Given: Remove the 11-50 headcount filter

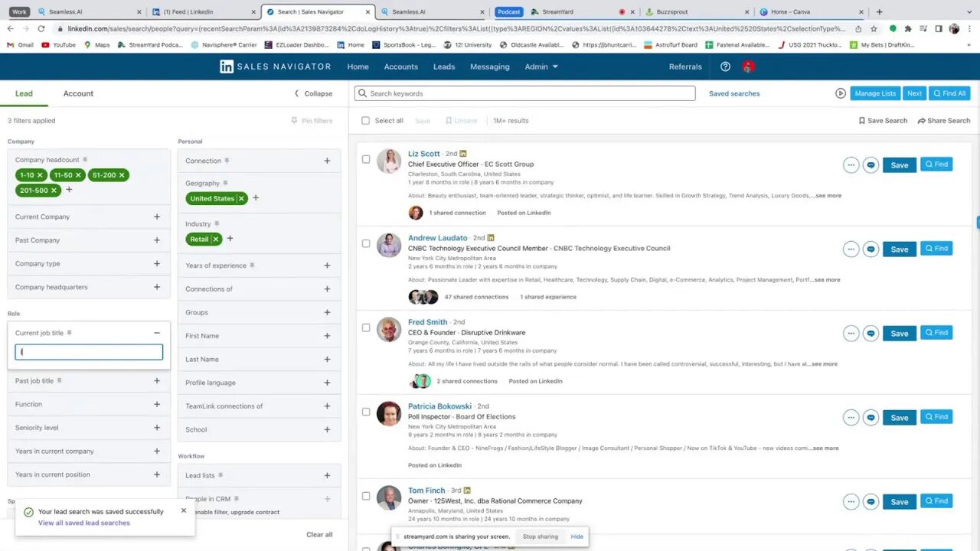Looking at the screenshot, I should coord(78,175).
